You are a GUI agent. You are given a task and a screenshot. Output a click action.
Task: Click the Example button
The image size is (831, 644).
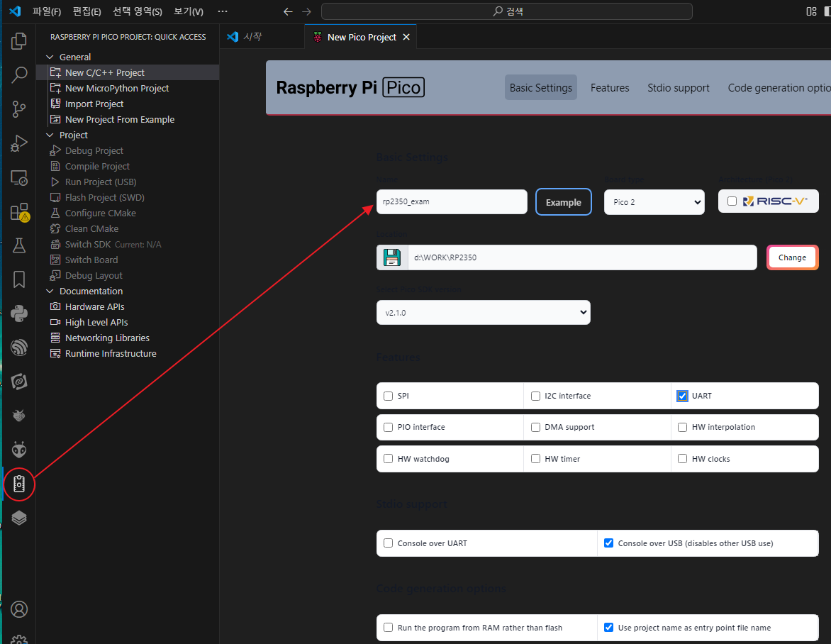(564, 202)
